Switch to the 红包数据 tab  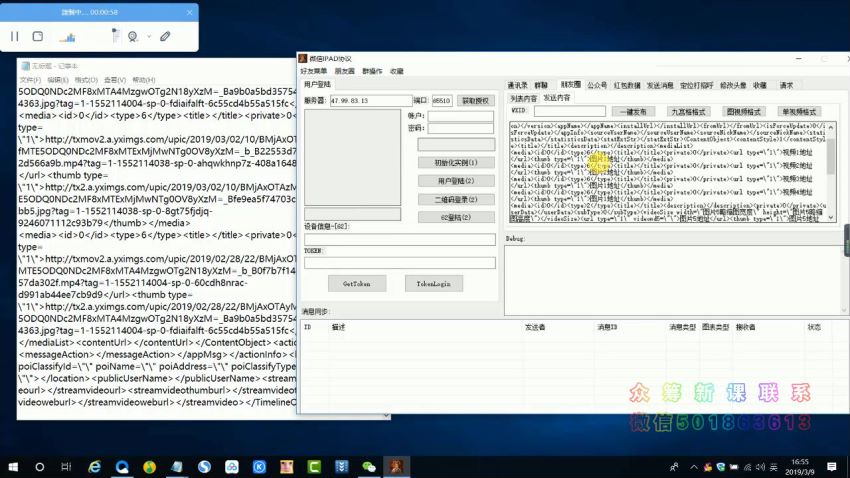pos(627,86)
